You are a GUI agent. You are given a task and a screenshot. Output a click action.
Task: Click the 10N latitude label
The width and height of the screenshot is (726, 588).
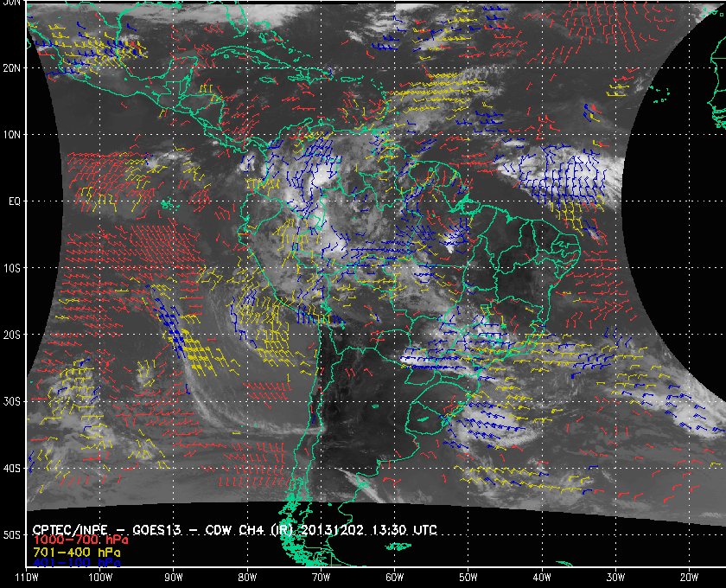coord(12,135)
